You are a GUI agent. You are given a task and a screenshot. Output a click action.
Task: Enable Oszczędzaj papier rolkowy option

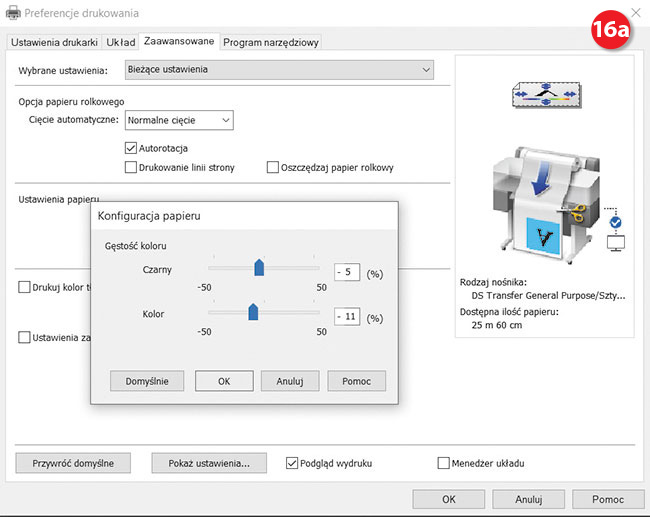point(273,168)
